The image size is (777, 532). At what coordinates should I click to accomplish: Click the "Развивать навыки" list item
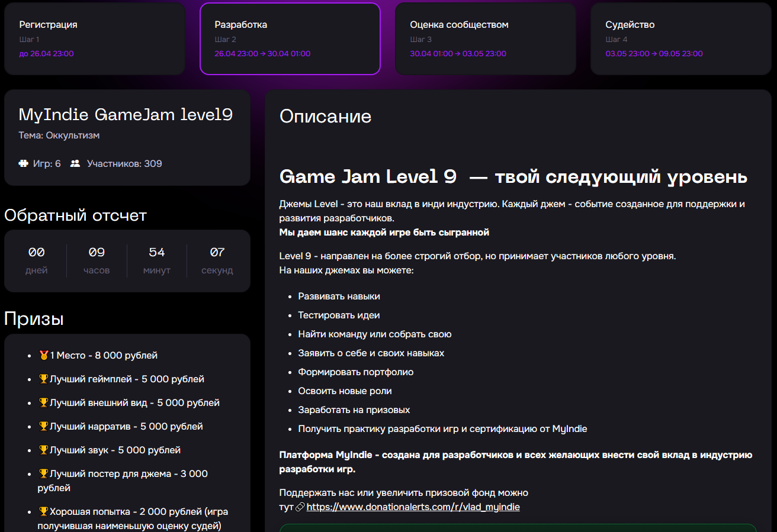pyautogui.click(x=339, y=296)
